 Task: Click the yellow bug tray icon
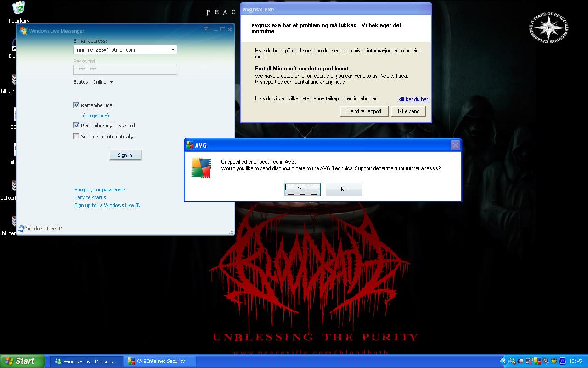[554, 361]
